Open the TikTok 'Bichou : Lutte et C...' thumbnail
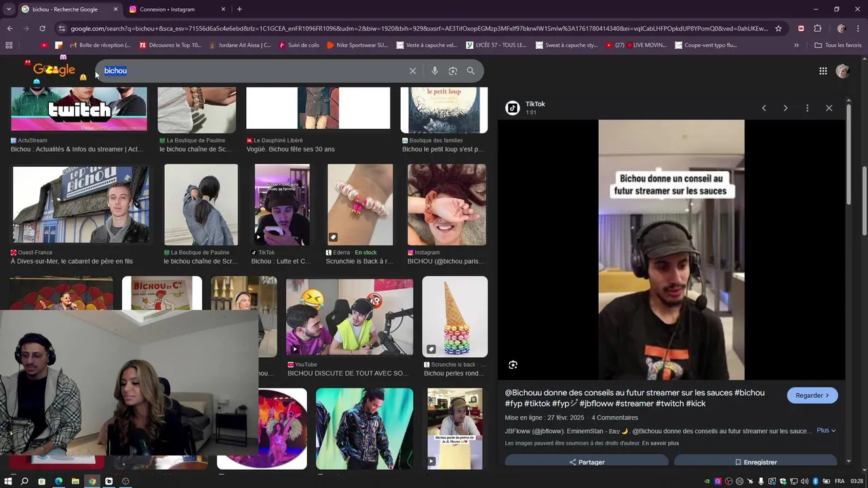 click(282, 205)
